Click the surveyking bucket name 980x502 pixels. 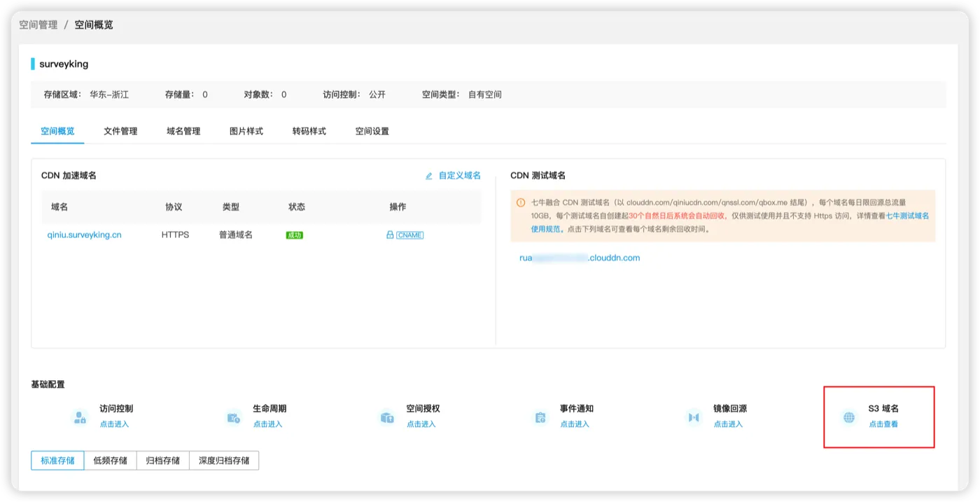64,64
